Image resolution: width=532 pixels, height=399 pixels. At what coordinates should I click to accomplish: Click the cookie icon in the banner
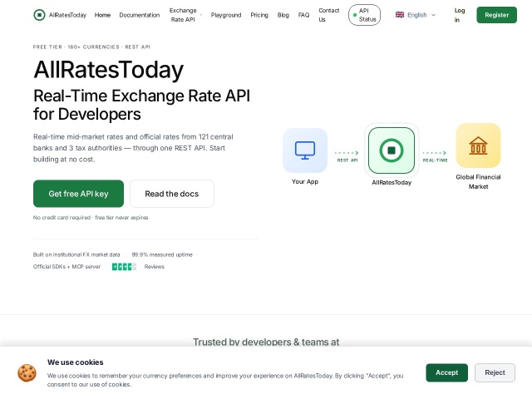coord(27,373)
